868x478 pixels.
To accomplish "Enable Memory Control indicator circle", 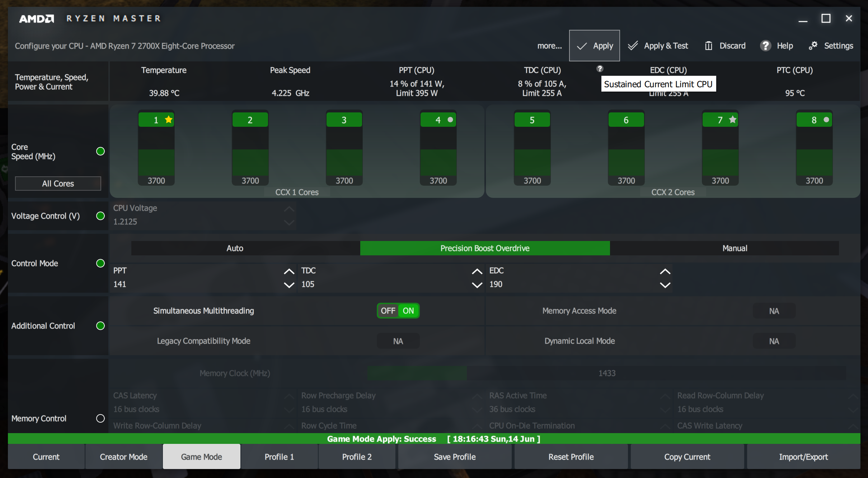I will pos(100,418).
